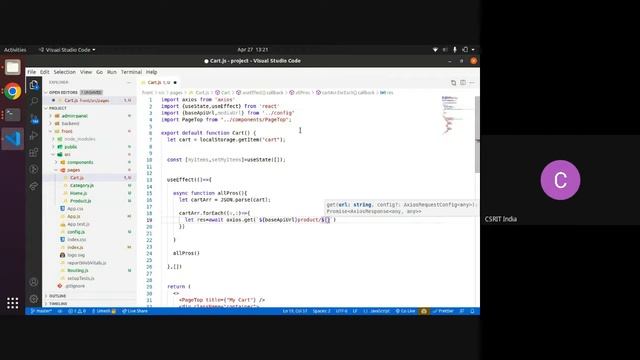
Task: Open the Run and Debug view
Action: (x=34, y=135)
